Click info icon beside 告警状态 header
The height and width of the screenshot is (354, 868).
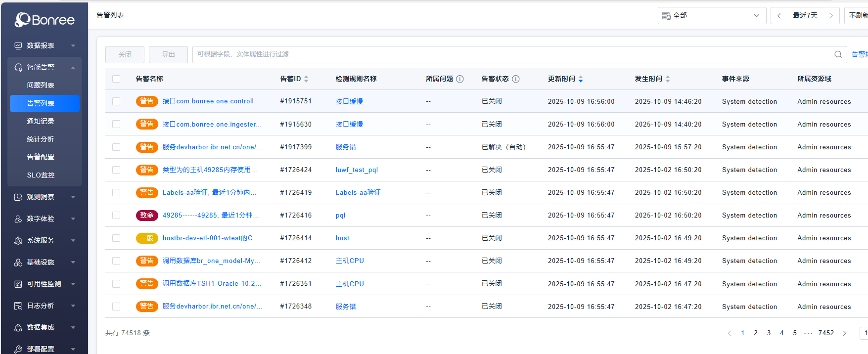pos(515,79)
